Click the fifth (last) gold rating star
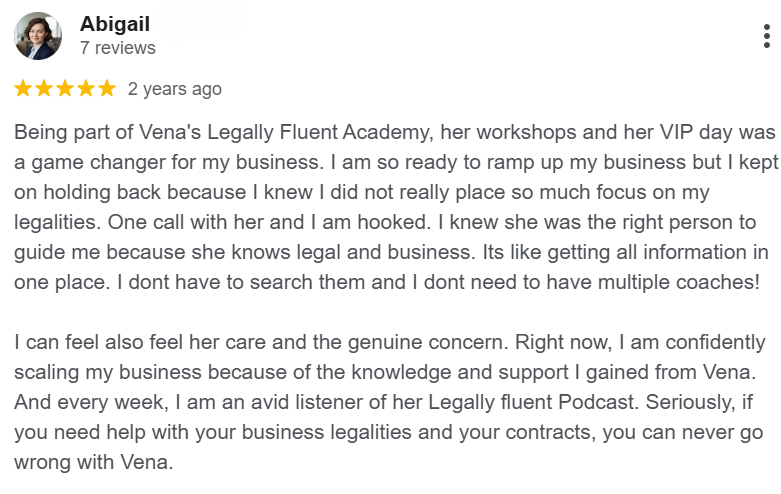781x494 pixels. [107, 89]
